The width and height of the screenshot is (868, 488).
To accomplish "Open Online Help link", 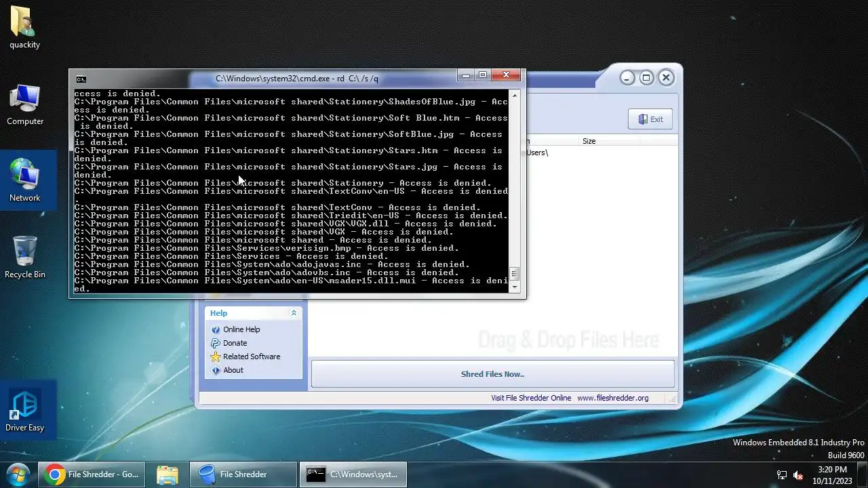I will pyautogui.click(x=241, y=329).
